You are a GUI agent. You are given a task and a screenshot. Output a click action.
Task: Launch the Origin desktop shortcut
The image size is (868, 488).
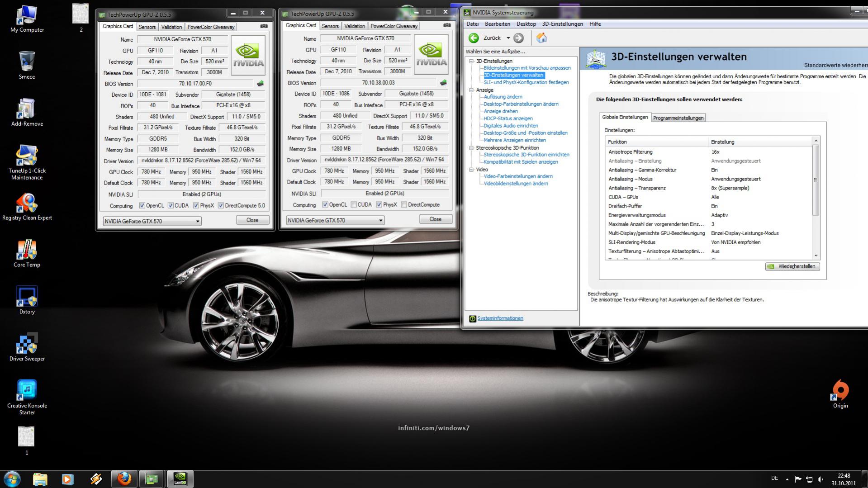click(x=840, y=394)
